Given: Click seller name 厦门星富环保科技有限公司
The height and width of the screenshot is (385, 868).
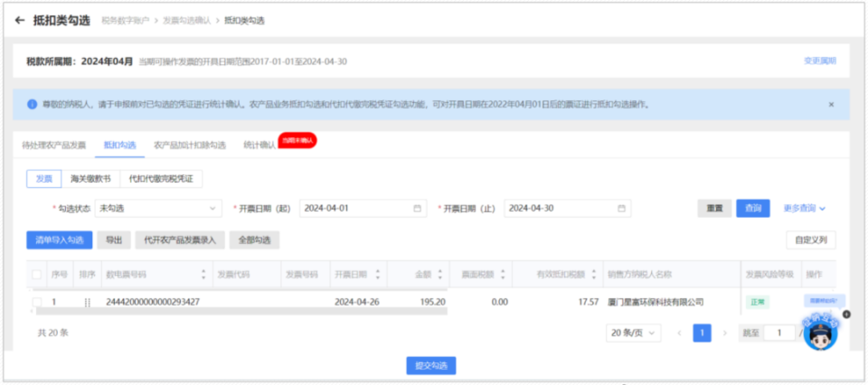Looking at the screenshot, I should (656, 302).
